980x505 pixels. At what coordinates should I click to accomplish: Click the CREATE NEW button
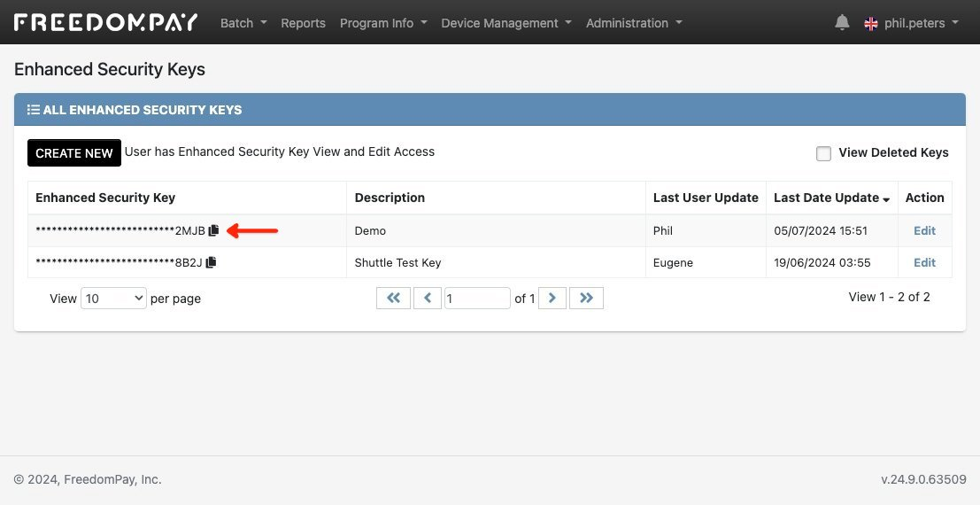tap(73, 152)
